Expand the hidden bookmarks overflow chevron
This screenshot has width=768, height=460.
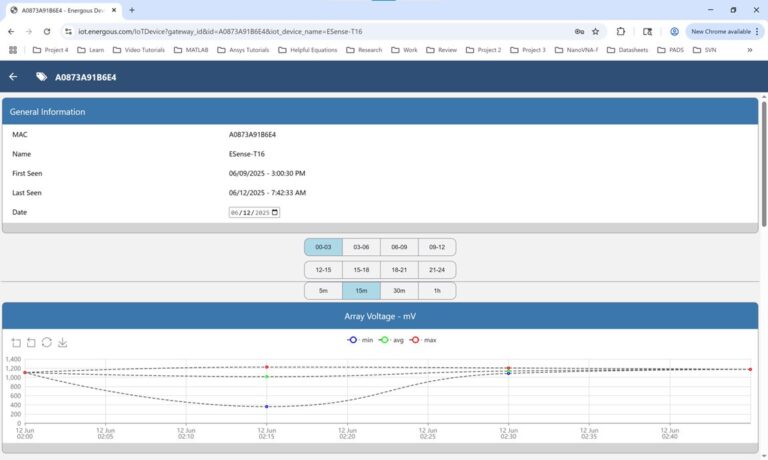(749, 49)
